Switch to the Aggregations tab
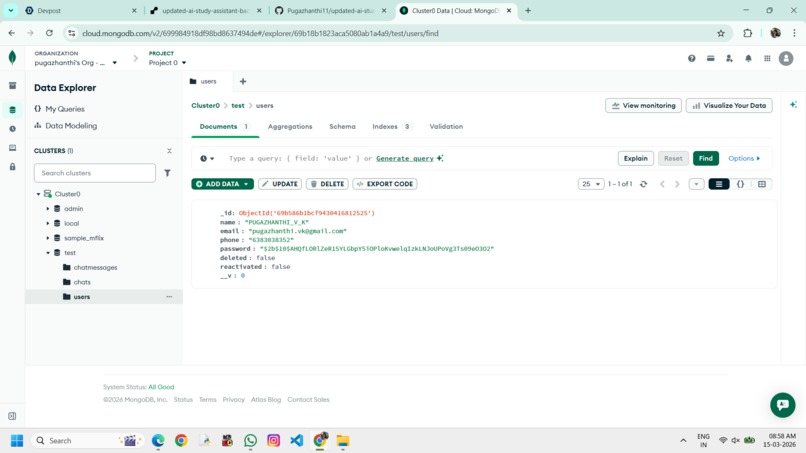Viewport: 806px width, 453px height. point(290,126)
